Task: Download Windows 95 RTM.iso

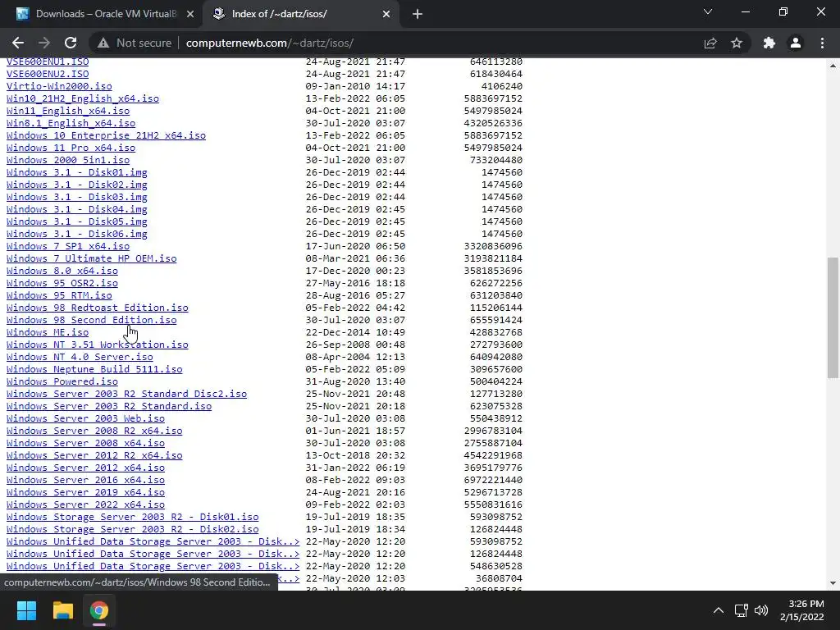Action: (x=59, y=295)
